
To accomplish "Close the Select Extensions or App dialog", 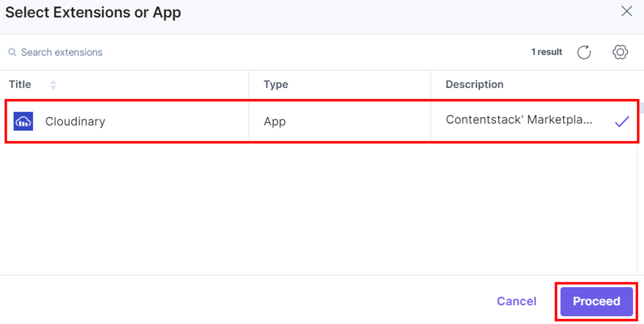I will (627, 11).
